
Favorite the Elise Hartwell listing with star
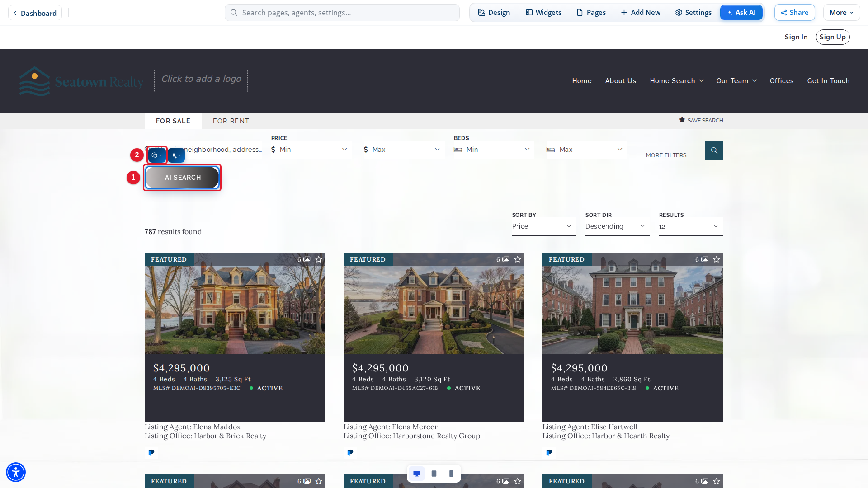(x=717, y=259)
